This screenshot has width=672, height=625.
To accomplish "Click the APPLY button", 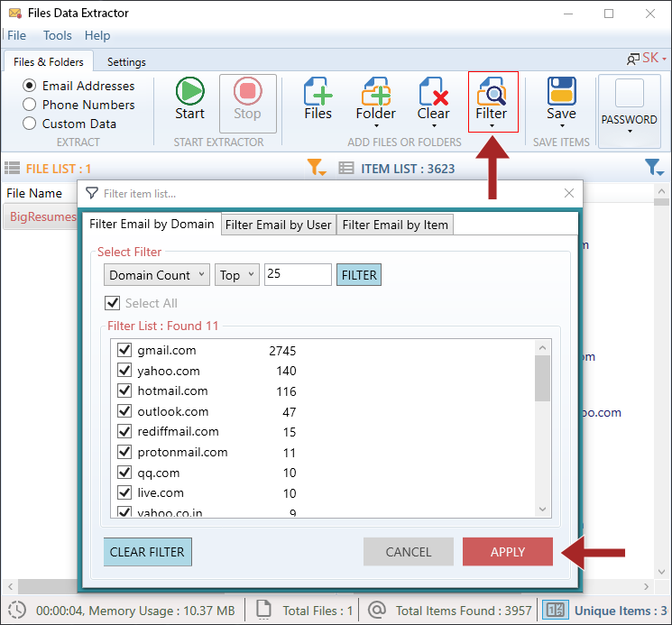I will tap(508, 552).
